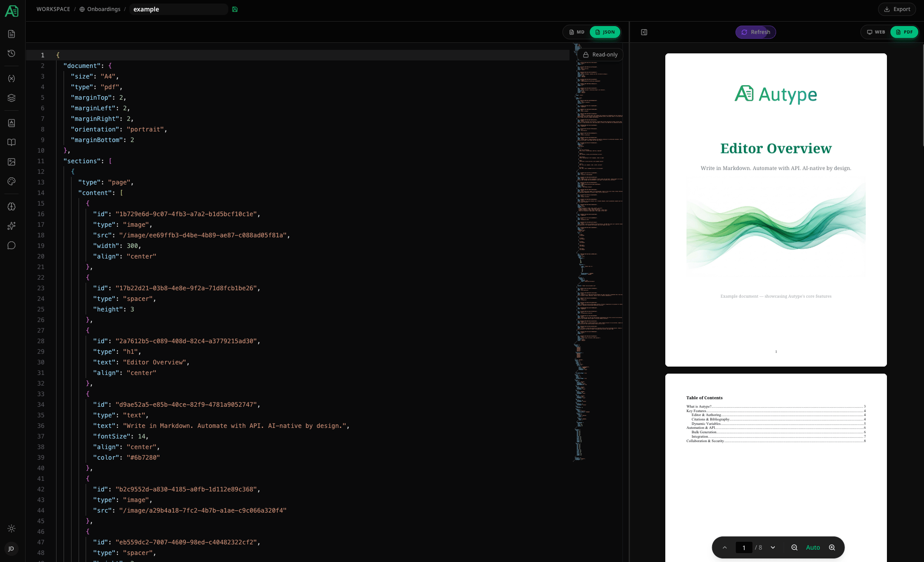Click the id "1b729e6d-9c07-4fb3-a7a2-b1d5bcf10c1e" value
The image size is (924, 562).
coord(186,214)
